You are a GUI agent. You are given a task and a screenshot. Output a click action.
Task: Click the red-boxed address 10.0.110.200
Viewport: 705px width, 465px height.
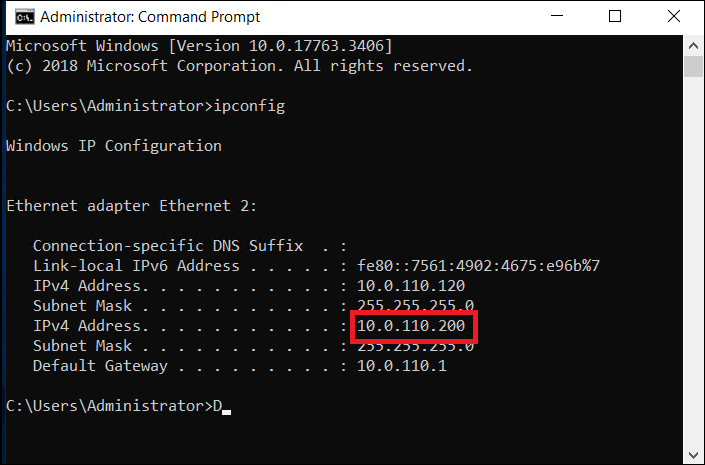click(x=411, y=326)
